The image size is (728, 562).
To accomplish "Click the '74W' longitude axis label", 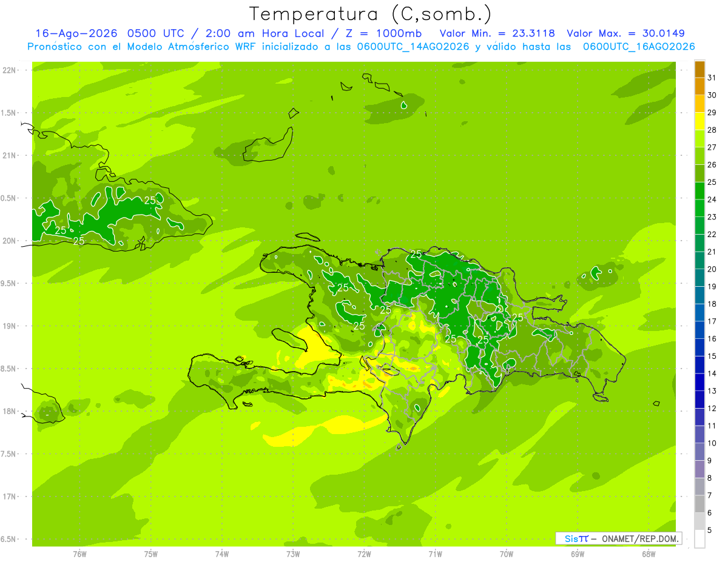I will pyautogui.click(x=221, y=554).
